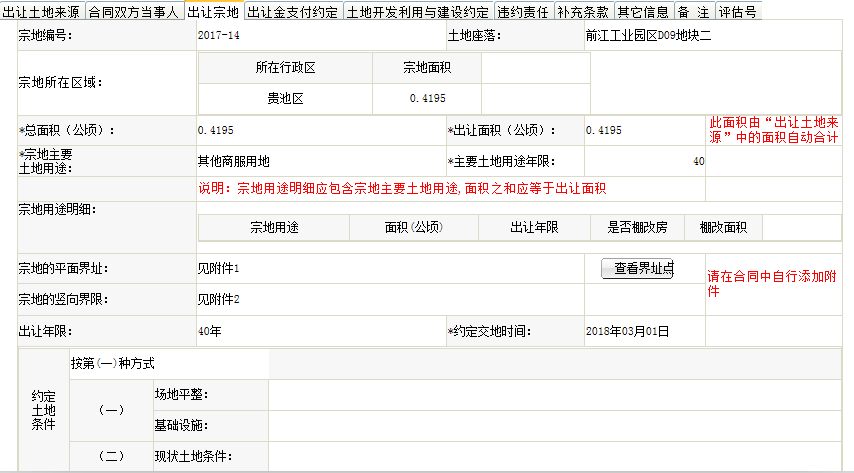Switch to the 出让土地来源 tab
Image resolution: width=854 pixels, height=473 pixels.
pyautogui.click(x=41, y=12)
